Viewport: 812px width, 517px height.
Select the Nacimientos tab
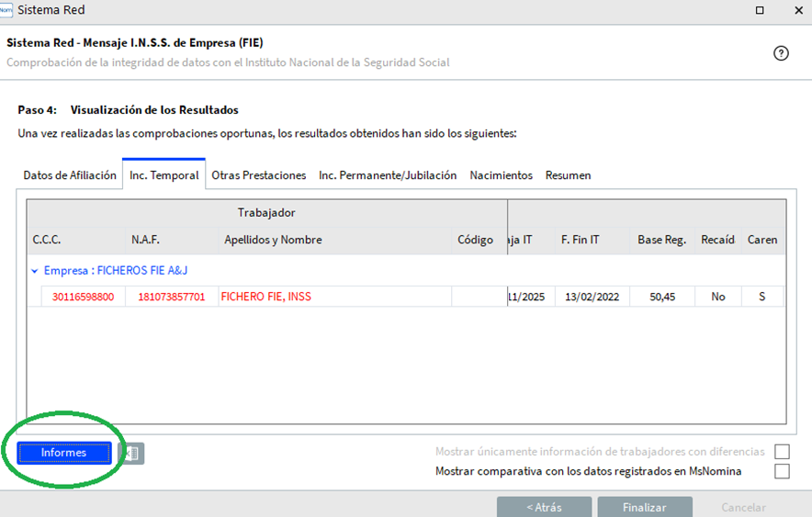click(501, 174)
